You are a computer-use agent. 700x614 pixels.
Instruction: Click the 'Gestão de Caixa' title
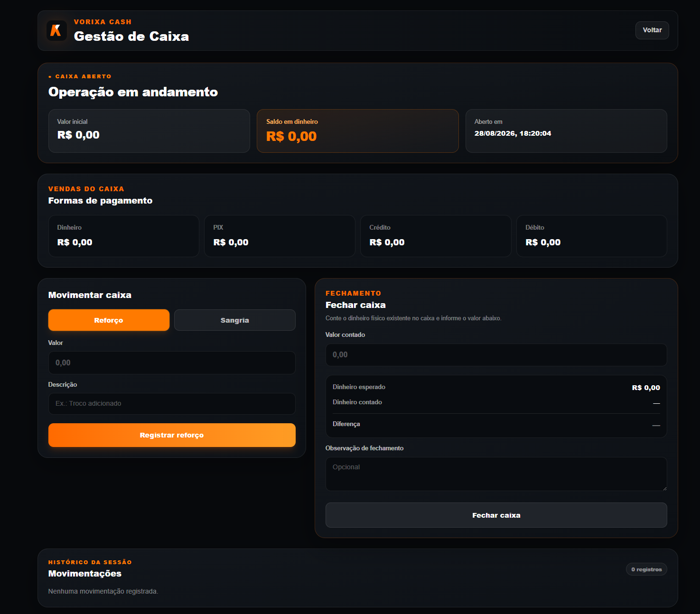point(131,37)
